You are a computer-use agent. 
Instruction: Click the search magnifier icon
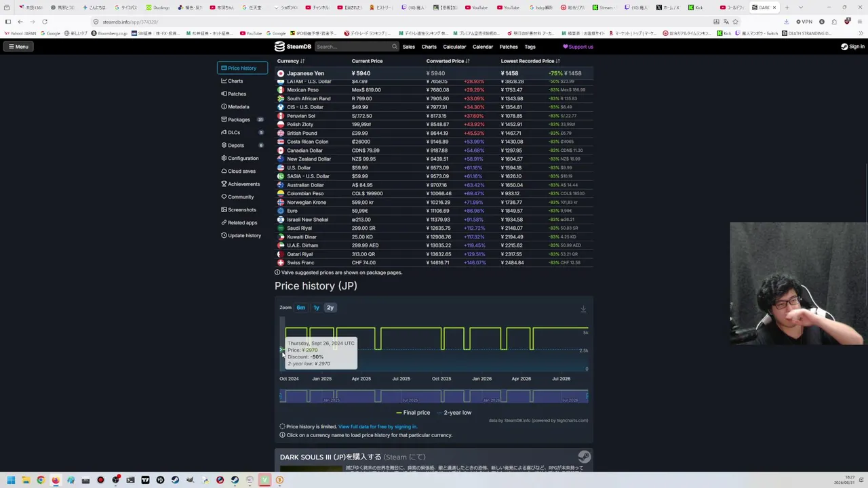tap(394, 47)
